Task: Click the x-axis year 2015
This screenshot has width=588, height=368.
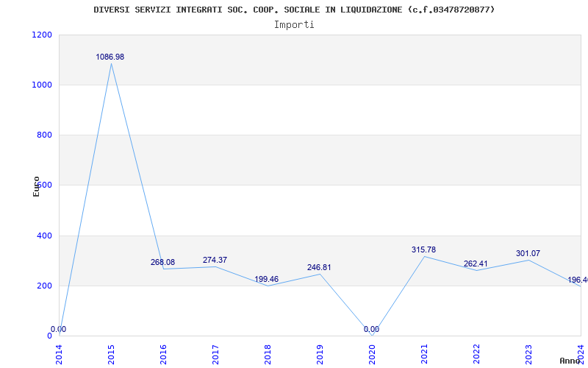Action: pyautogui.click(x=112, y=355)
